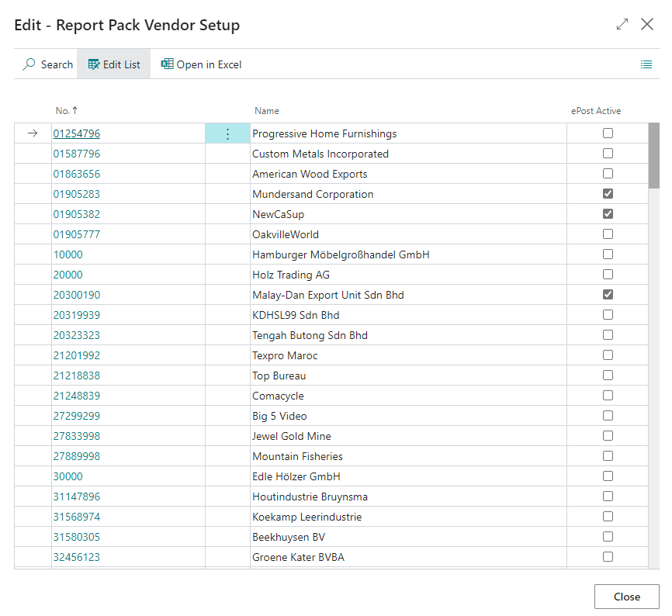
Task: Open sorting options from the Name column header
Action: [267, 110]
